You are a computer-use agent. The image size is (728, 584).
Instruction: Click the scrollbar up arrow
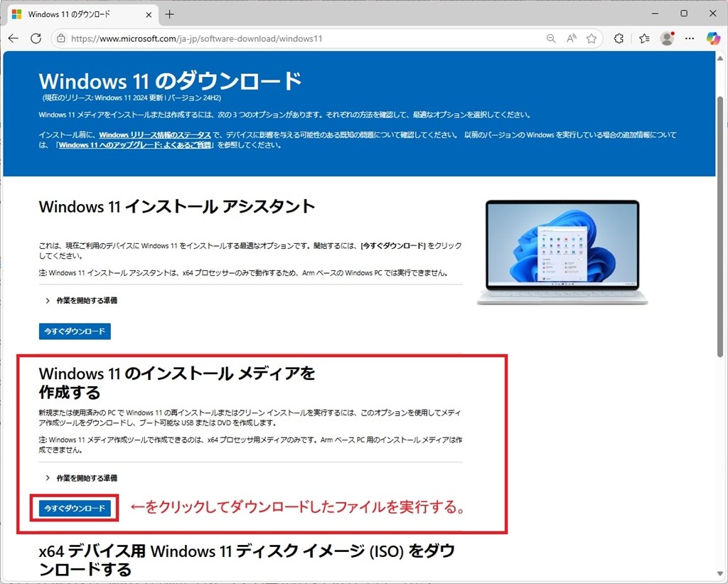pyautogui.click(x=720, y=58)
